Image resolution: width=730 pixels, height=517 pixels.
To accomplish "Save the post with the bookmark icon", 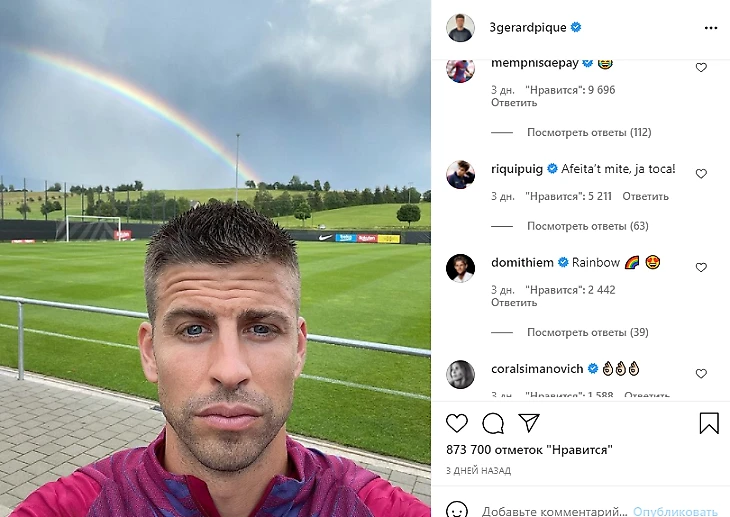I will [709, 423].
